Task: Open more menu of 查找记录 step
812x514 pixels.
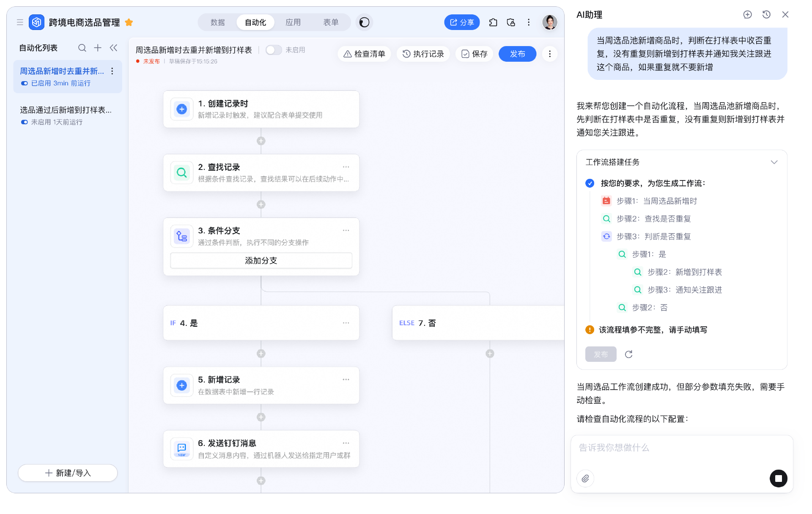Action: 346,167
